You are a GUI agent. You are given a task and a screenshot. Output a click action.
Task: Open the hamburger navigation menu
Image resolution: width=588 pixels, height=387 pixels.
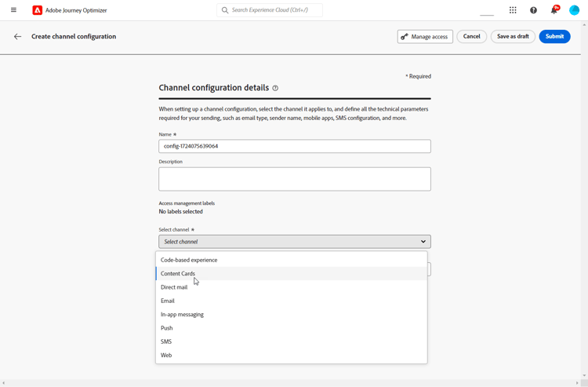click(13, 10)
